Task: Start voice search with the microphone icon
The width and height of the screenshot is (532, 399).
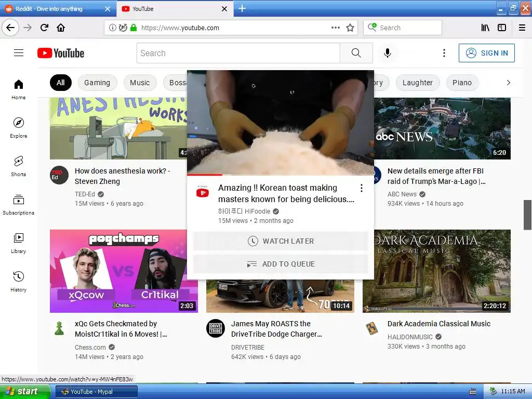Action: [x=388, y=53]
